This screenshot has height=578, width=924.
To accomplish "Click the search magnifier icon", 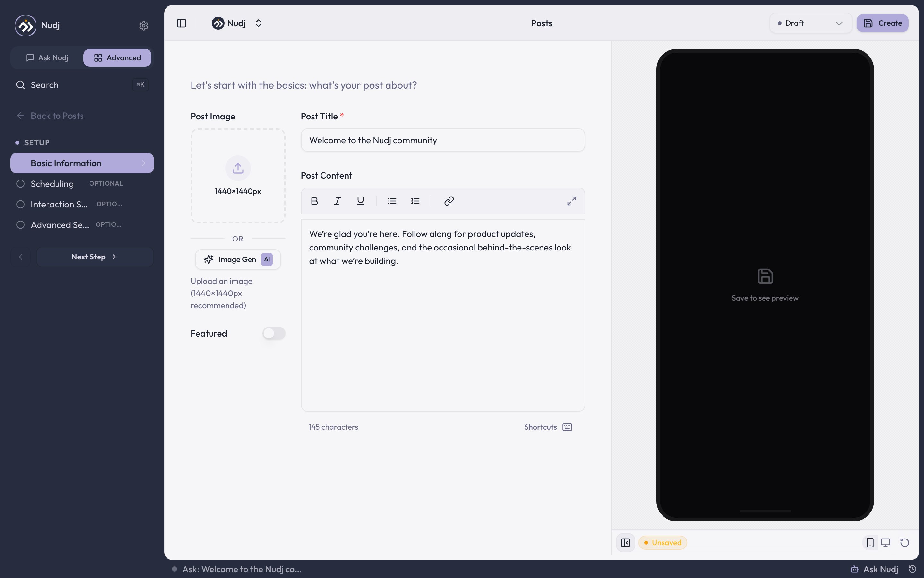I will (x=21, y=85).
